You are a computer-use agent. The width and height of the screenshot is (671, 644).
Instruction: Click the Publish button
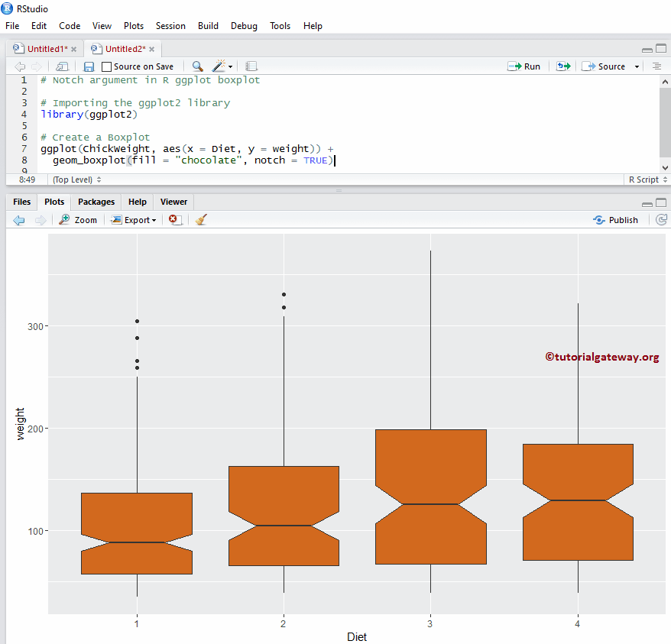(616, 220)
